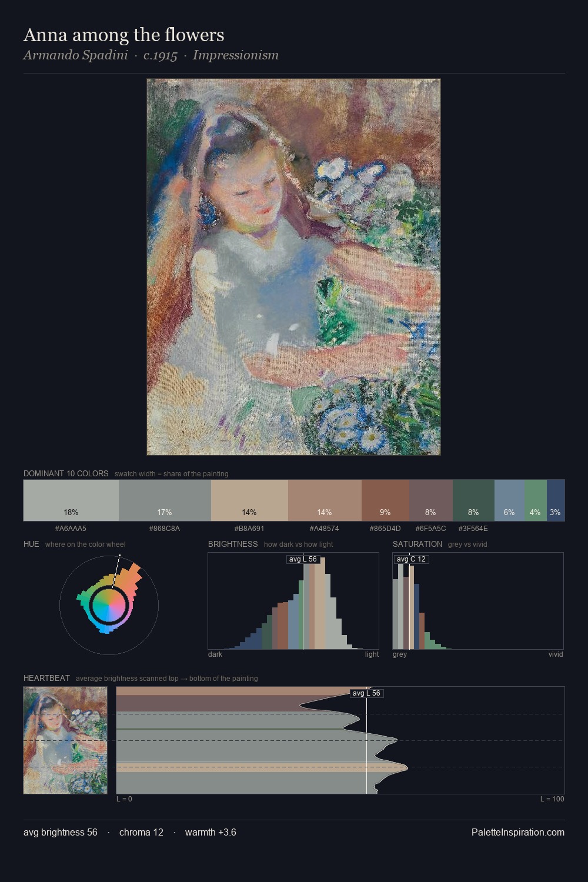The width and height of the screenshot is (588, 882).
Task: Click the 'SATURATION' section heading
Action: [x=417, y=544]
